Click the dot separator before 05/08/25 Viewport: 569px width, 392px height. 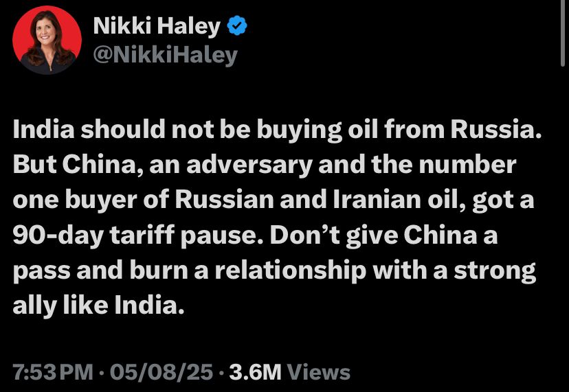[x=102, y=373]
